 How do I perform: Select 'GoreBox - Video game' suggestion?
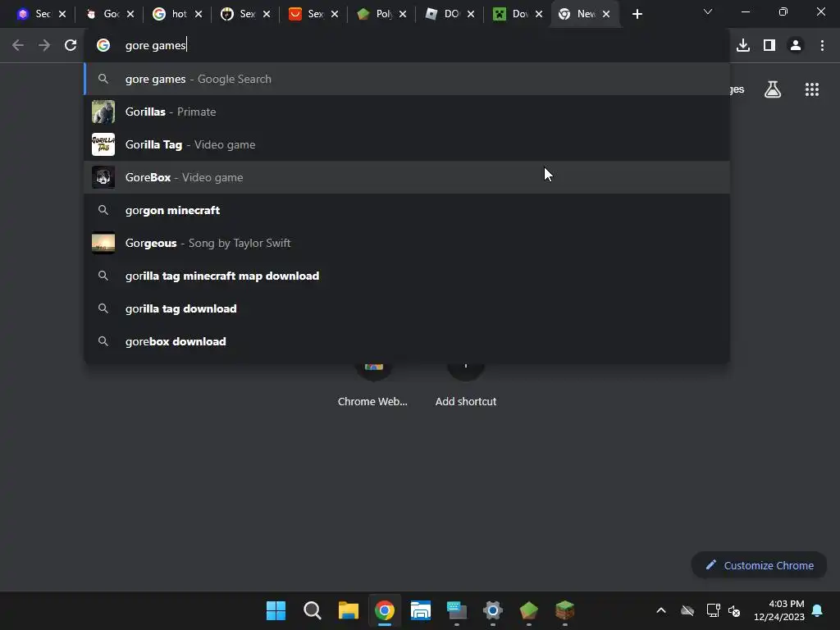pos(407,177)
